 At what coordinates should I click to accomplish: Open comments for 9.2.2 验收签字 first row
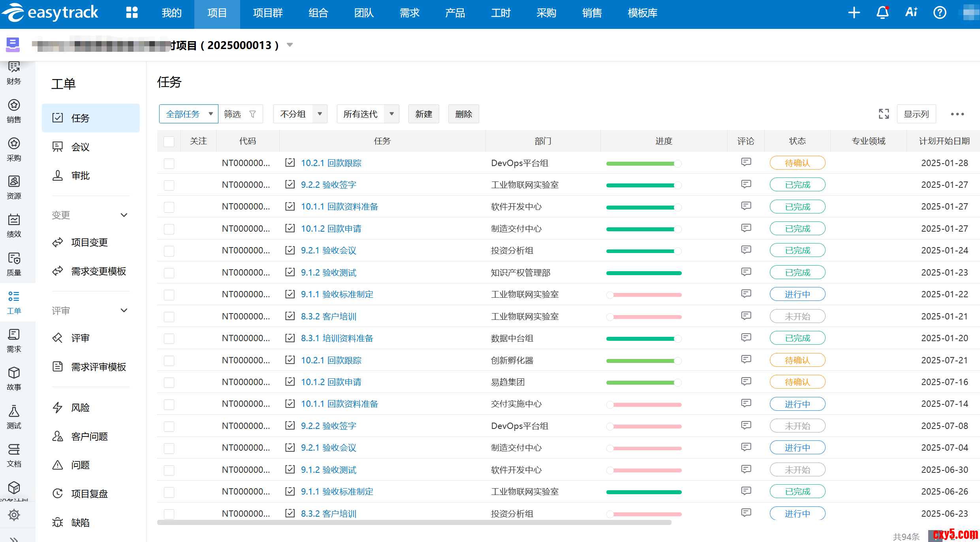tap(746, 184)
